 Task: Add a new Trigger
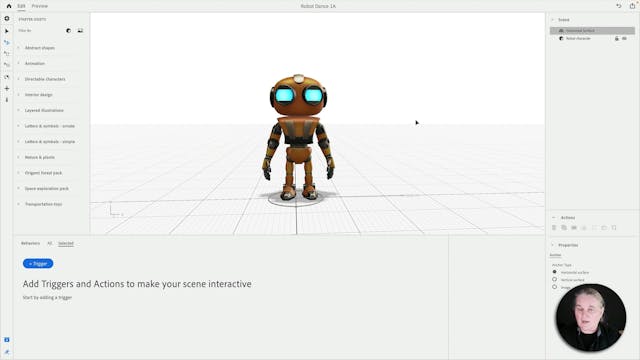pyautogui.click(x=38, y=264)
